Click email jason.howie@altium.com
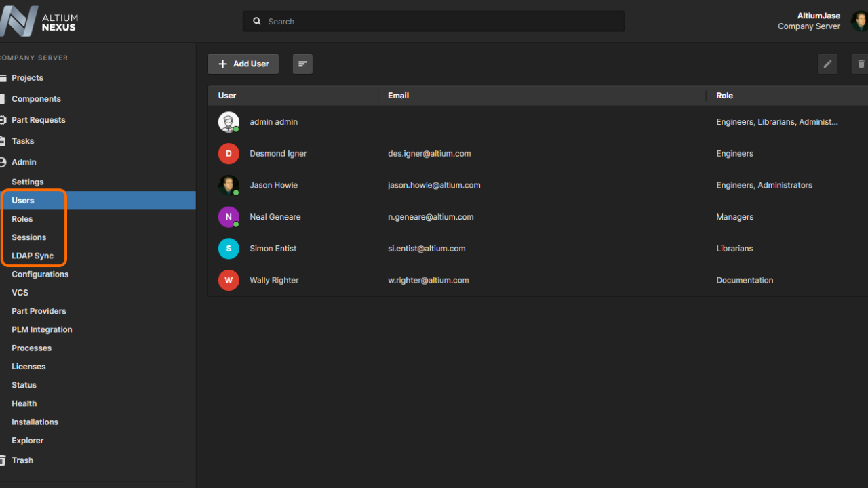The width and height of the screenshot is (868, 488). tap(434, 185)
